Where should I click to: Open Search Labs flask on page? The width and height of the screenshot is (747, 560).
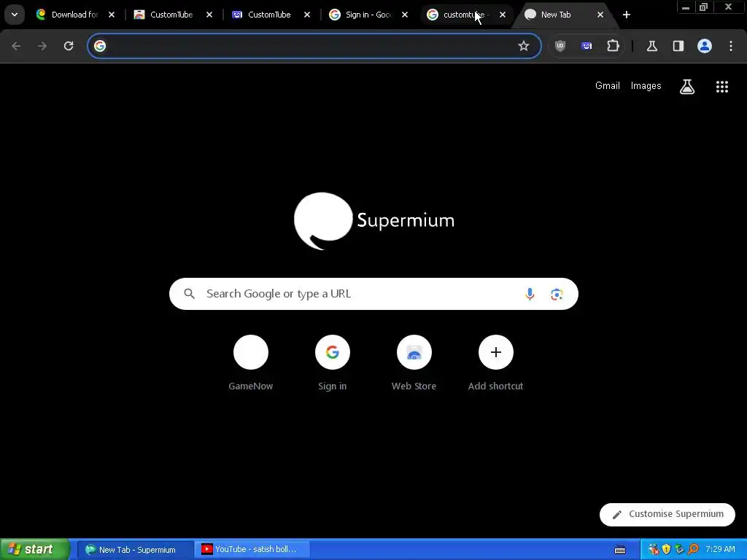(687, 86)
